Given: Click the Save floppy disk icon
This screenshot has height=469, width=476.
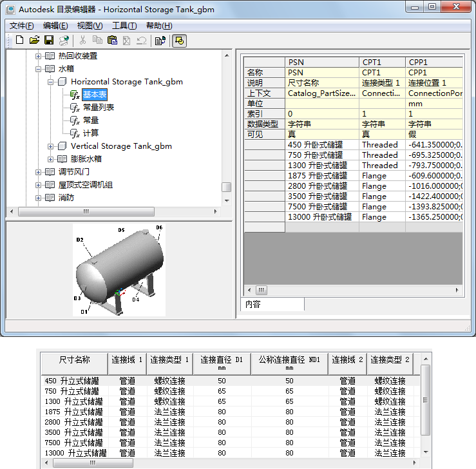Looking at the screenshot, I should point(49,40).
